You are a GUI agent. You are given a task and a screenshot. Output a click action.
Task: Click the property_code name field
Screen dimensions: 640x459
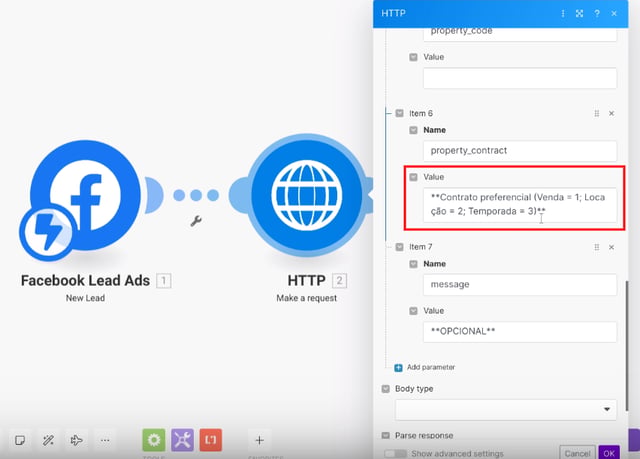520,34
